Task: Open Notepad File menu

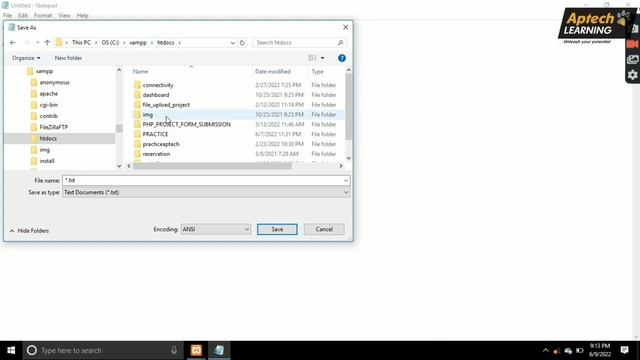Action: click(8, 16)
